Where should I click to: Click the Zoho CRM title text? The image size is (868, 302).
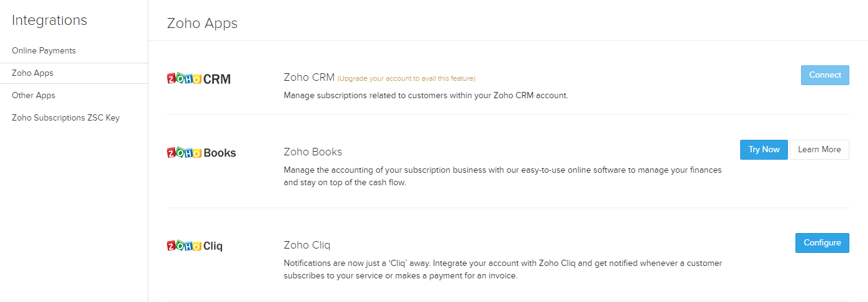(x=309, y=78)
